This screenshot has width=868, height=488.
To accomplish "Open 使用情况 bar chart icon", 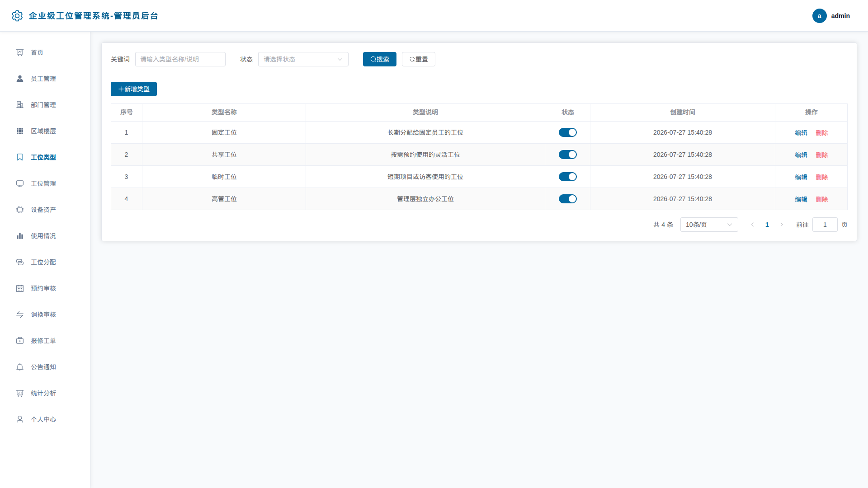I will click(x=20, y=236).
